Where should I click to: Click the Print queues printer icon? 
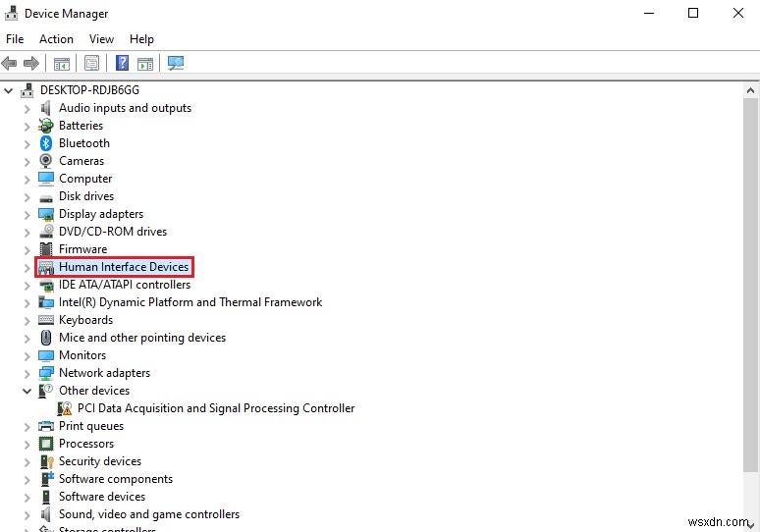46,426
